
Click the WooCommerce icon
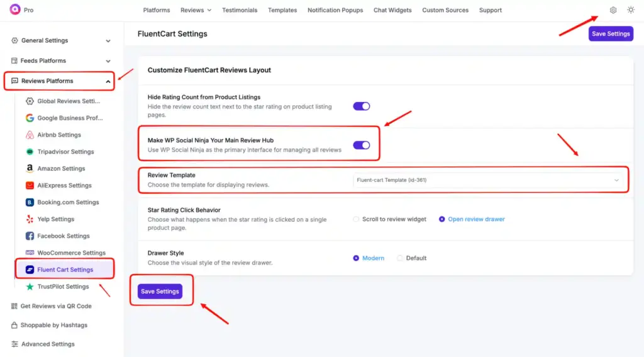tap(30, 252)
